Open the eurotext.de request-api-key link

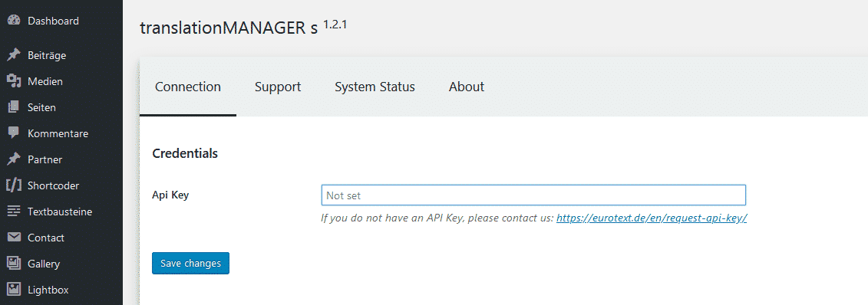point(652,218)
